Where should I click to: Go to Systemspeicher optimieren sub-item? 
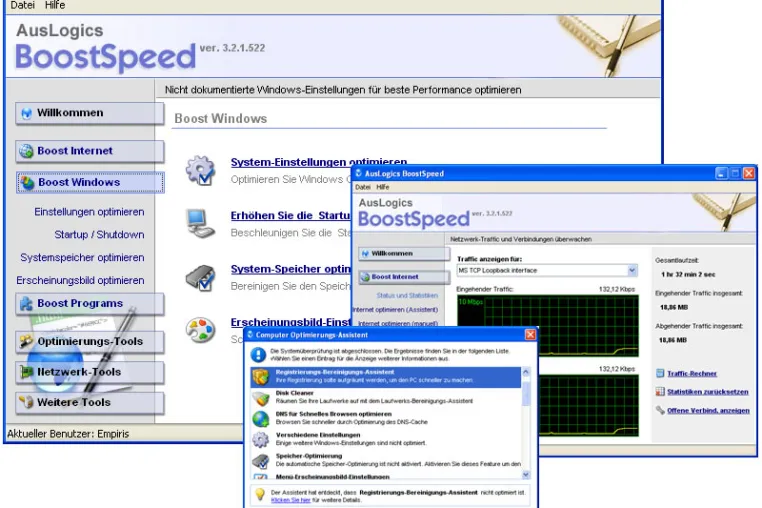(x=82, y=258)
